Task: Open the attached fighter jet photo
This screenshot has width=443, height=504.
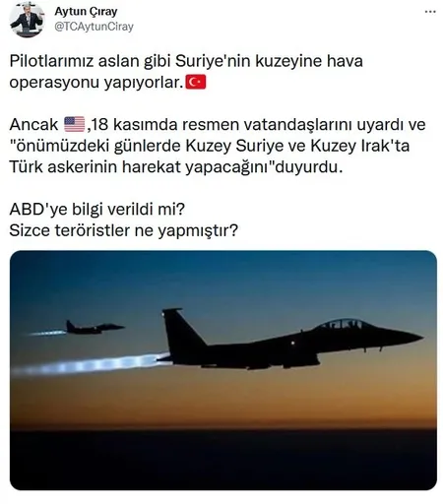Action: [223, 370]
